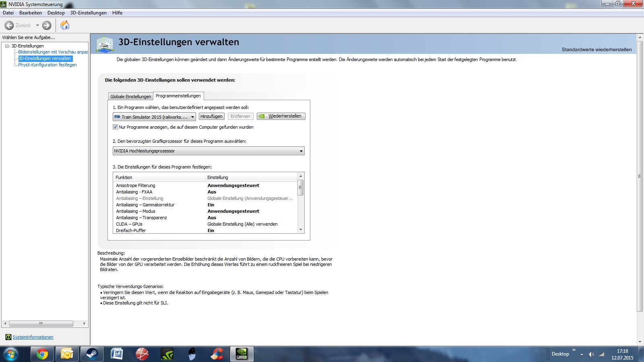Select the Antialiasing – Gammakorrektur row

tap(205, 205)
